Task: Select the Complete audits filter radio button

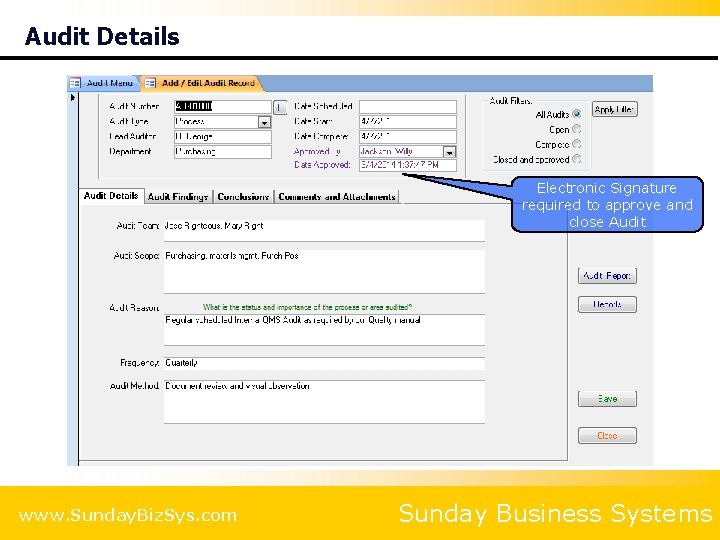Action: 576,144
